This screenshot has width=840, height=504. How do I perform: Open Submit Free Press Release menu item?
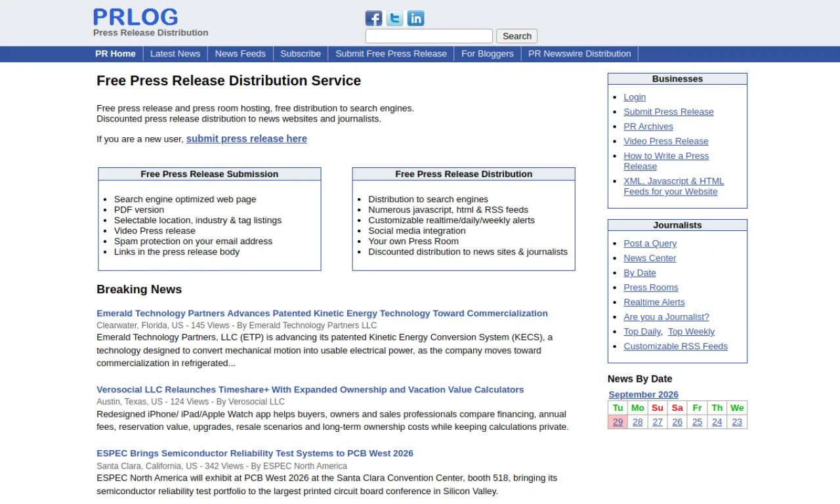click(x=391, y=54)
